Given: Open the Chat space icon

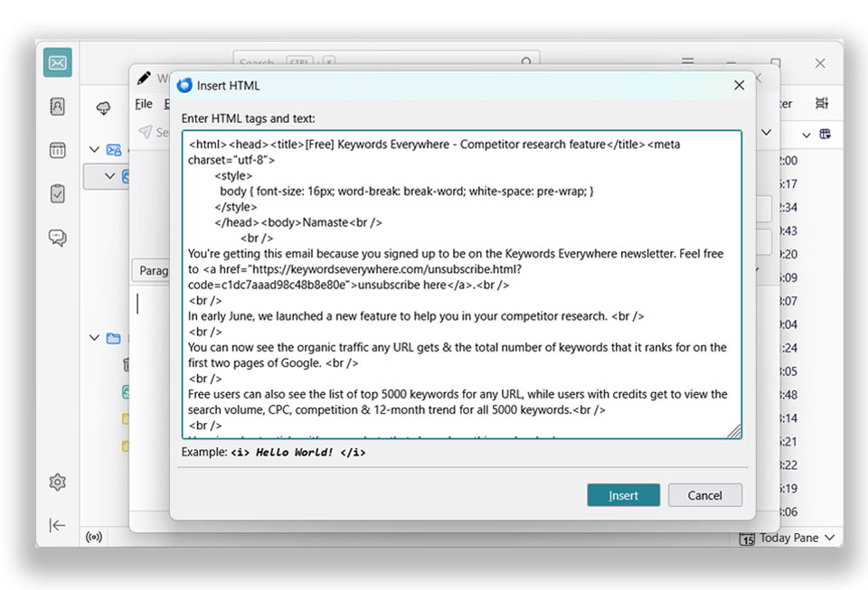Looking at the screenshot, I should tap(58, 238).
